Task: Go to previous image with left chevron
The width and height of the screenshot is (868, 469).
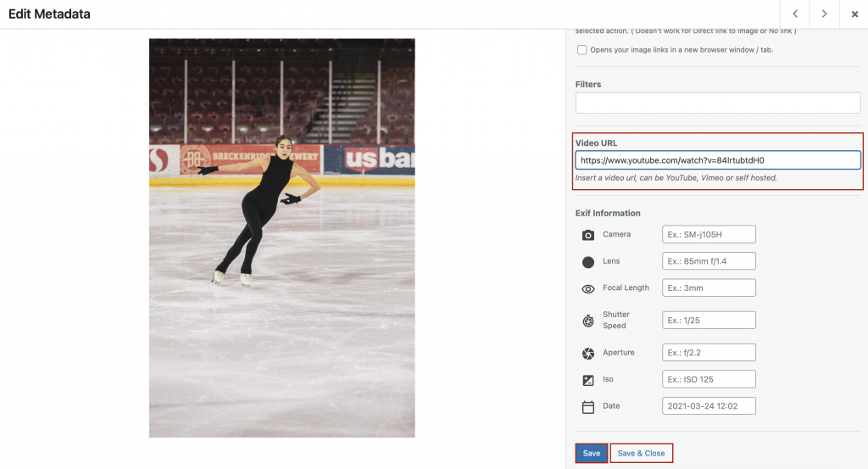Action: coord(794,14)
